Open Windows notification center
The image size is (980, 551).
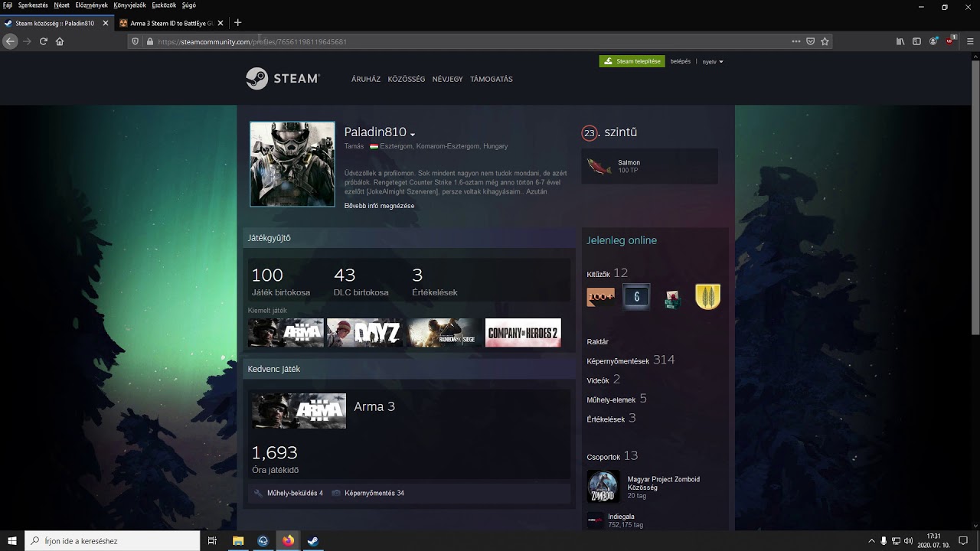tap(963, 540)
